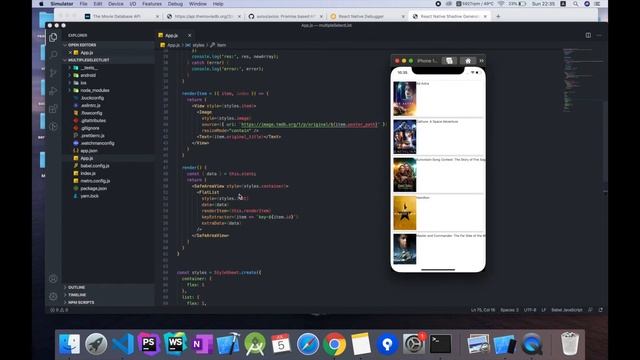Open Visual Studio Code from the Dock
The width and height of the screenshot is (640, 360).
coord(122,344)
